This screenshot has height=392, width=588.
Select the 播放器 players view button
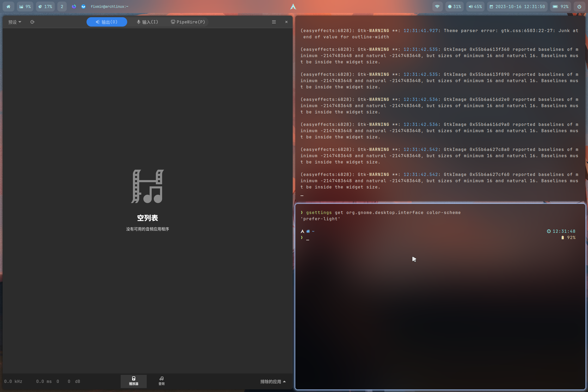pyautogui.click(x=133, y=381)
